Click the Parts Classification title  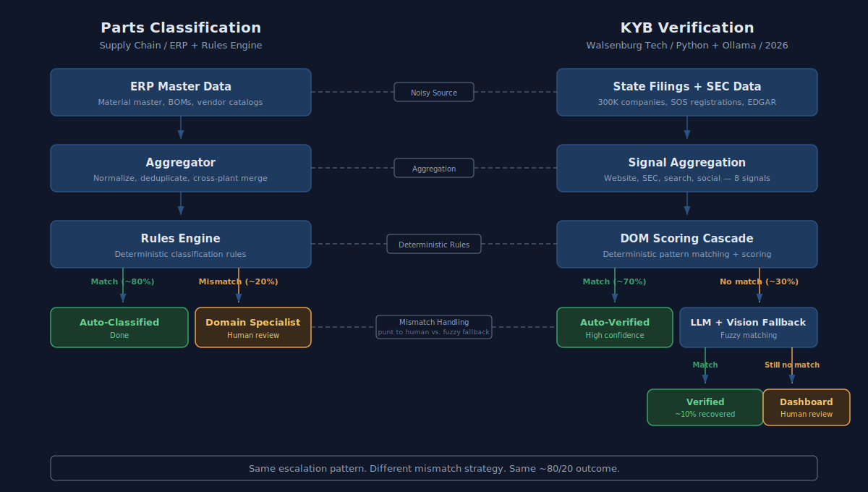pyautogui.click(x=180, y=27)
